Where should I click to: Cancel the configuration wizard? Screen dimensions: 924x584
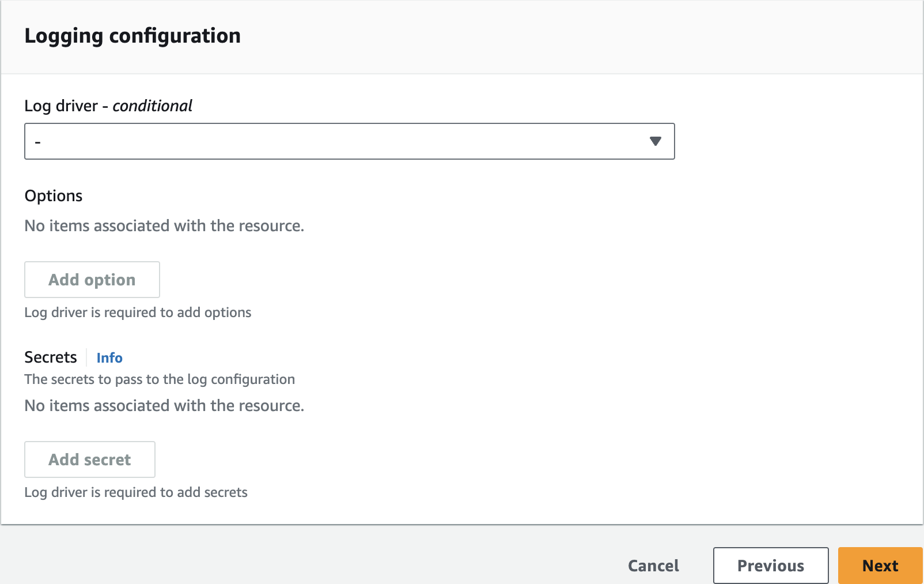tap(653, 566)
